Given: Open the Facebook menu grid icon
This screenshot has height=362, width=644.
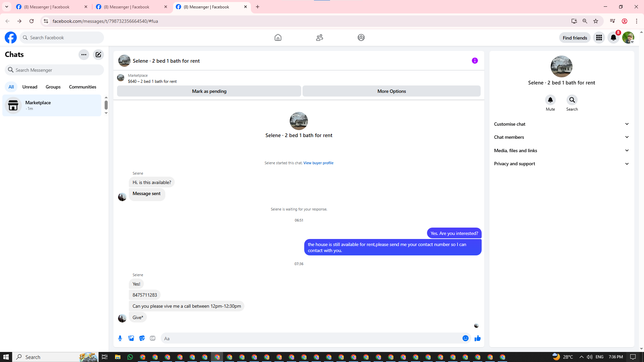Looking at the screenshot, I should [599, 38].
